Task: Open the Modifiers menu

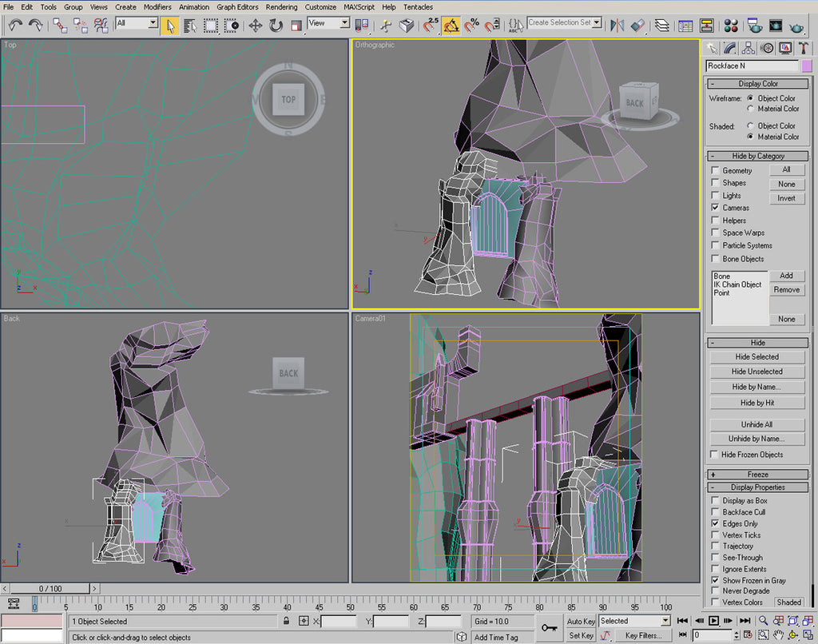Action: (157, 6)
